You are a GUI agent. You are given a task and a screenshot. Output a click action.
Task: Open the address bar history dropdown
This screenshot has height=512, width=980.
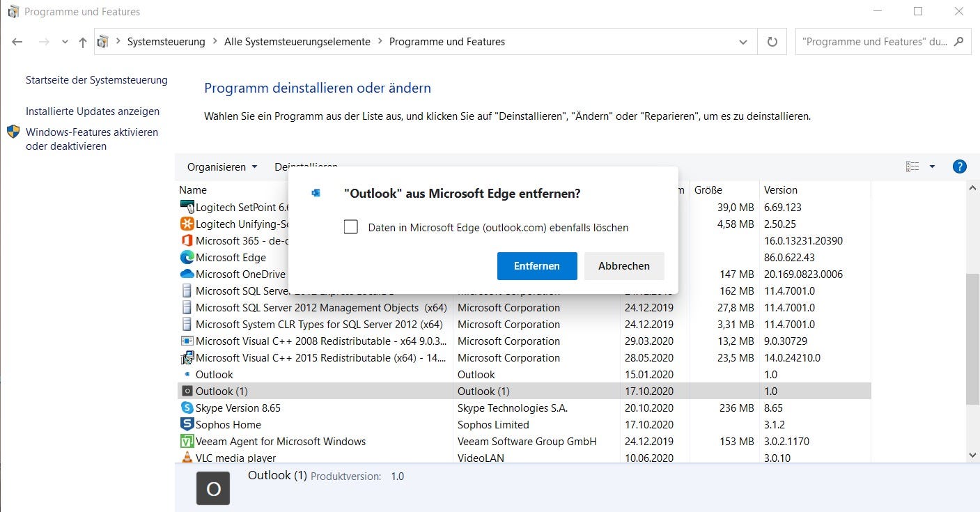(x=742, y=42)
